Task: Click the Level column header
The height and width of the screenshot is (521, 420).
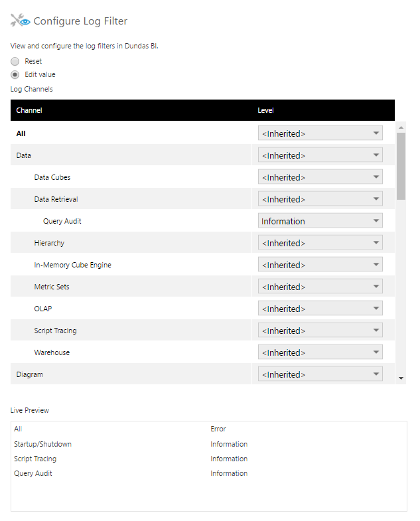Action: pyautogui.click(x=265, y=110)
